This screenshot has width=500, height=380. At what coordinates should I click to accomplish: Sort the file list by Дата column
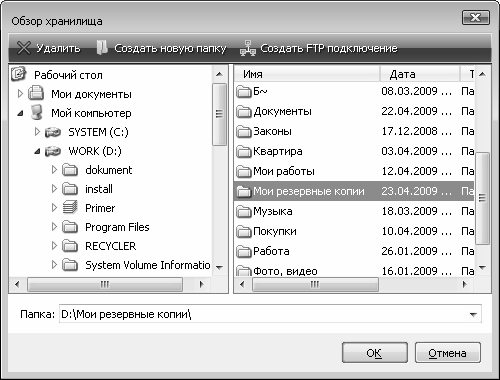coord(420,74)
